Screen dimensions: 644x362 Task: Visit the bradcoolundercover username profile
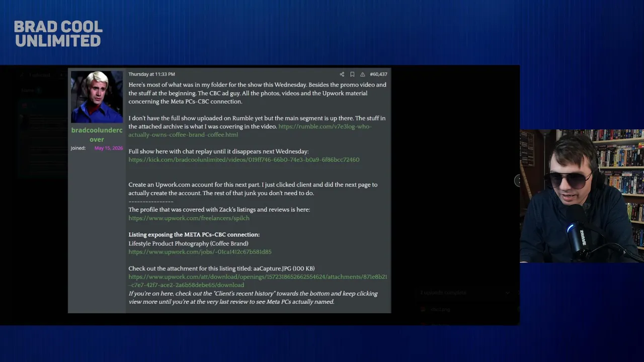click(97, 135)
